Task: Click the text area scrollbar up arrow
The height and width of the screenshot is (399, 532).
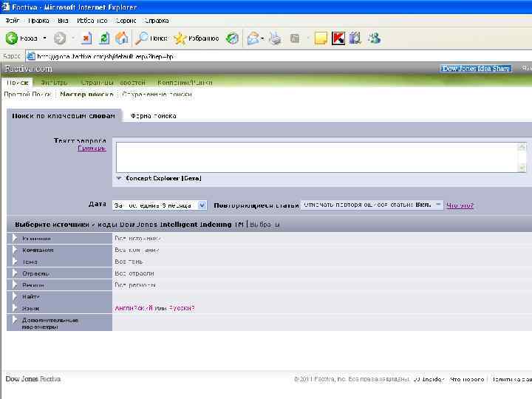Action: coord(522,147)
